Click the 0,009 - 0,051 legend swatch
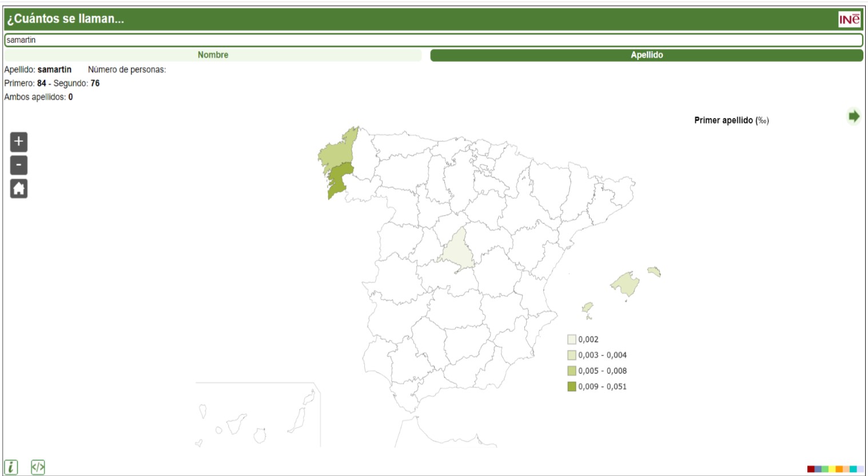Screen dimensions: 868x476 pyautogui.click(x=572, y=387)
